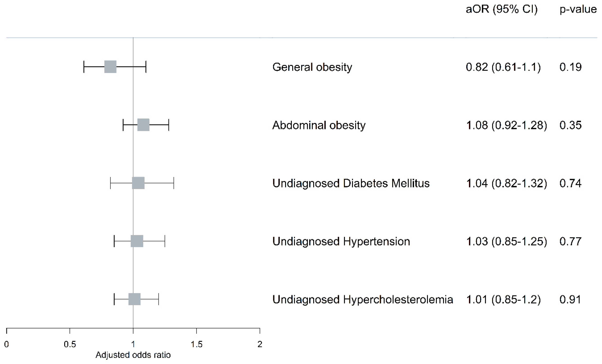Click the 'Adjusted odds ratio' axis title
This screenshot has width=602, height=364.
133,355
